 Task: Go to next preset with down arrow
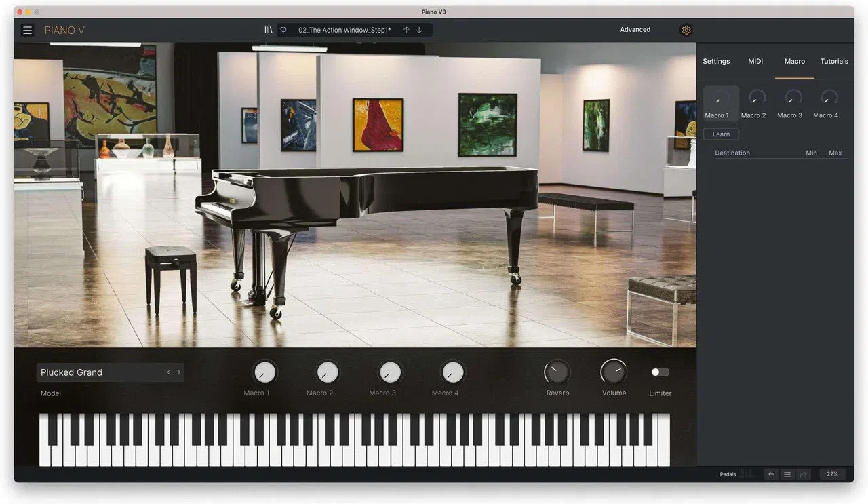coord(419,30)
